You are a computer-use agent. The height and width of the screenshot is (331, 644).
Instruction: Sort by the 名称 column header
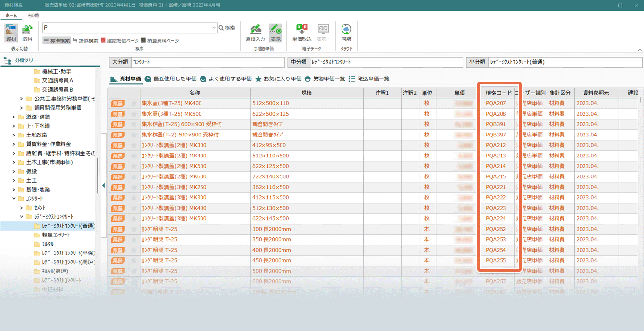click(x=195, y=93)
